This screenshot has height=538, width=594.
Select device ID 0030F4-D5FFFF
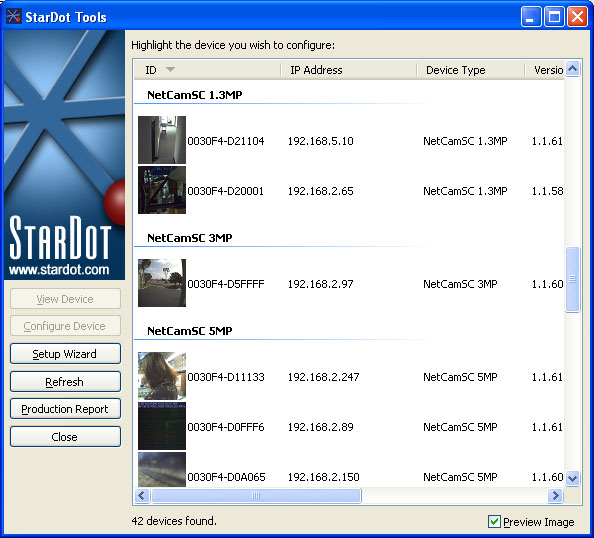[226, 284]
